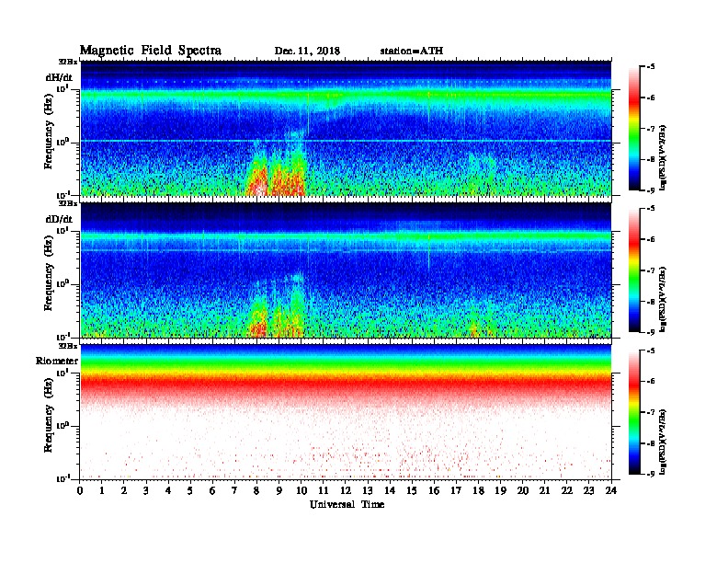Click hour 17 on the time axis
The height and width of the screenshot is (563, 728).
[x=456, y=491]
